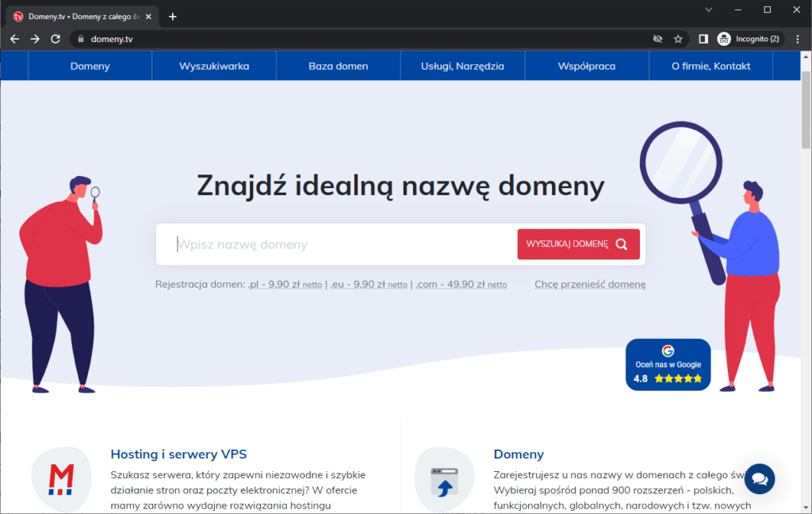Reload the page

click(x=56, y=38)
